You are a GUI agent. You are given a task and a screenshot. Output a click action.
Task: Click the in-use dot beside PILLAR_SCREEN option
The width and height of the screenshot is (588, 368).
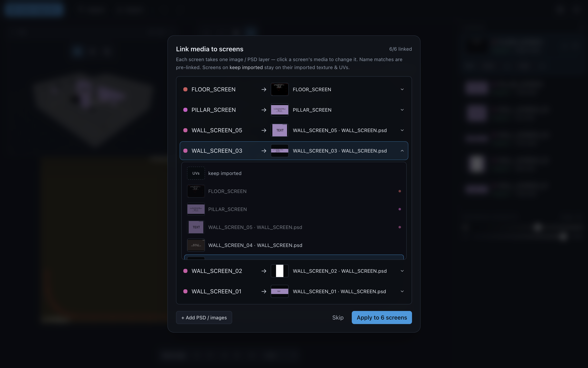point(400,209)
